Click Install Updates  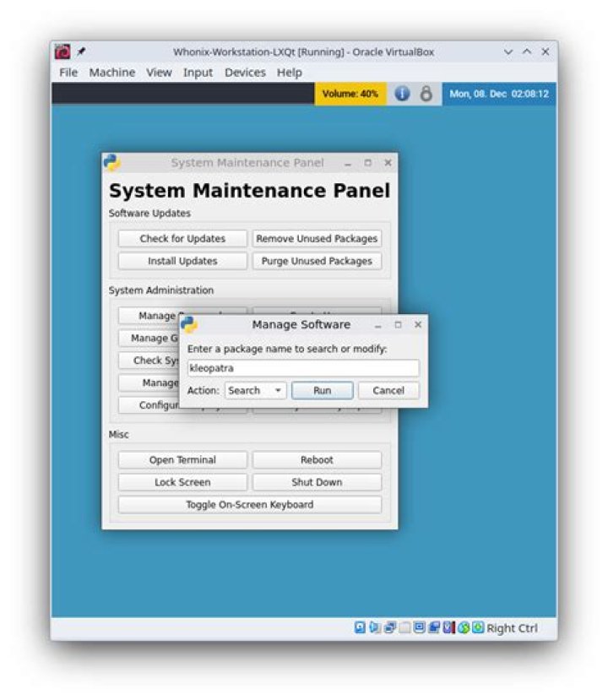tap(182, 261)
